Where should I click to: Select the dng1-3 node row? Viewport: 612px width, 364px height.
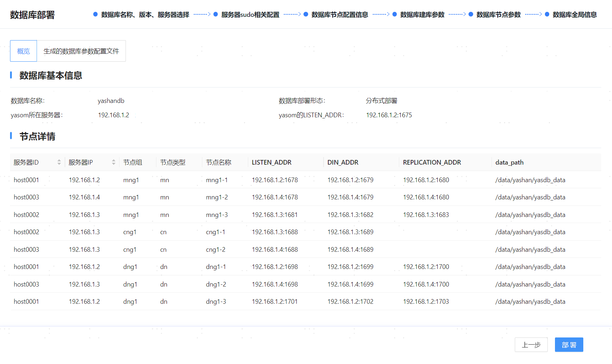click(216, 302)
